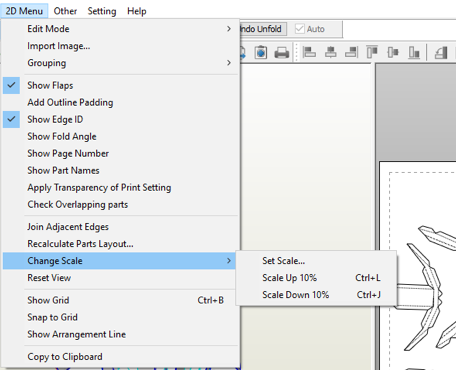The image size is (456, 370).
Task: Uncheck the Show Edge ID option
Action: [121, 119]
